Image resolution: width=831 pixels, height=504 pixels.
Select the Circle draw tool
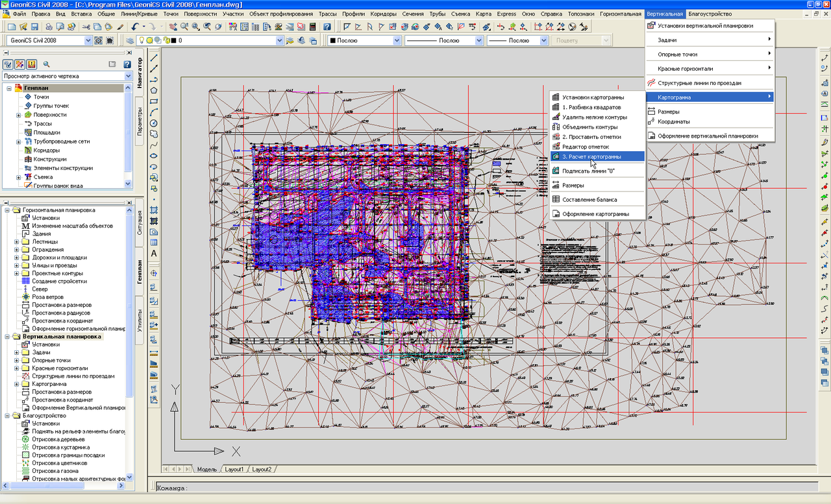point(155,123)
